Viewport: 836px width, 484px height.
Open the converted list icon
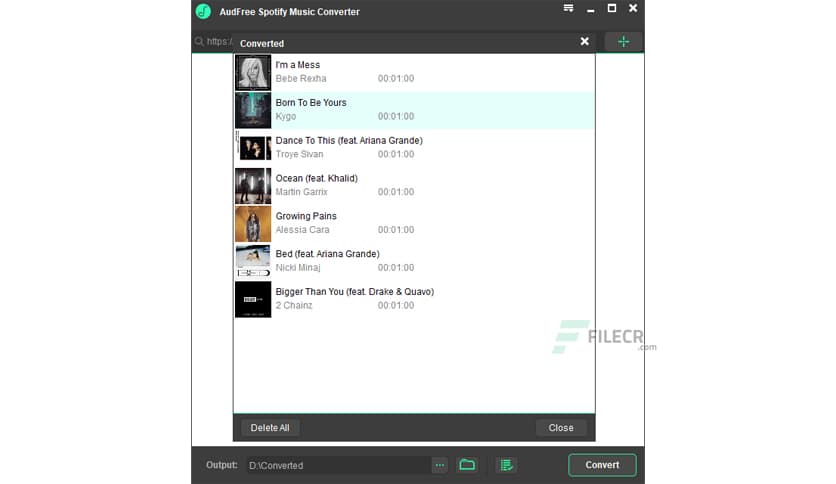pyautogui.click(x=506, y=465)
